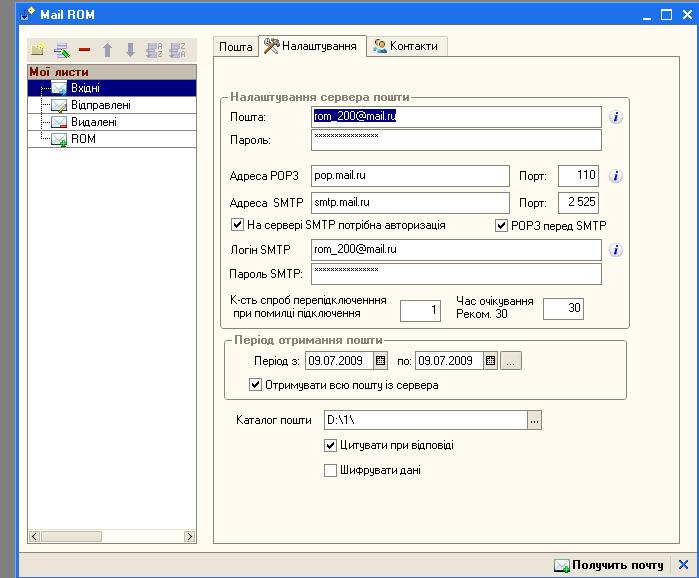Sort the folder list Z to A
This screenshot has width=699, height=578.
(x=177, y=50)
